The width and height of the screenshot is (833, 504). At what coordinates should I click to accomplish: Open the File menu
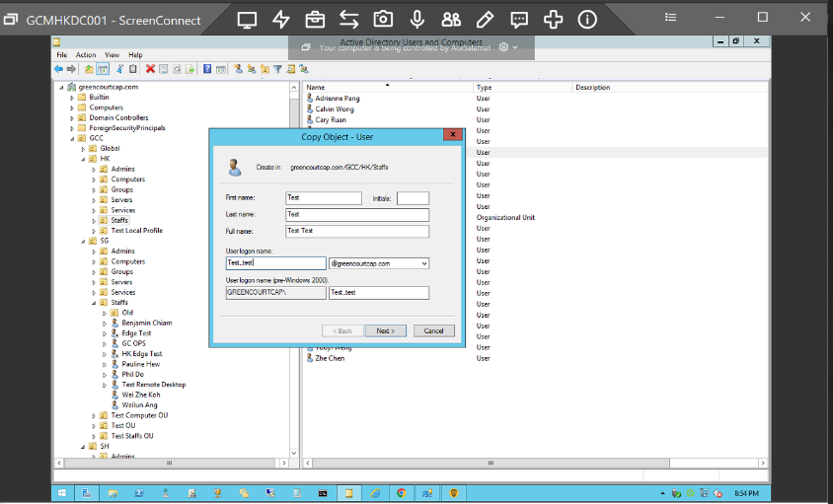[62, 54]
